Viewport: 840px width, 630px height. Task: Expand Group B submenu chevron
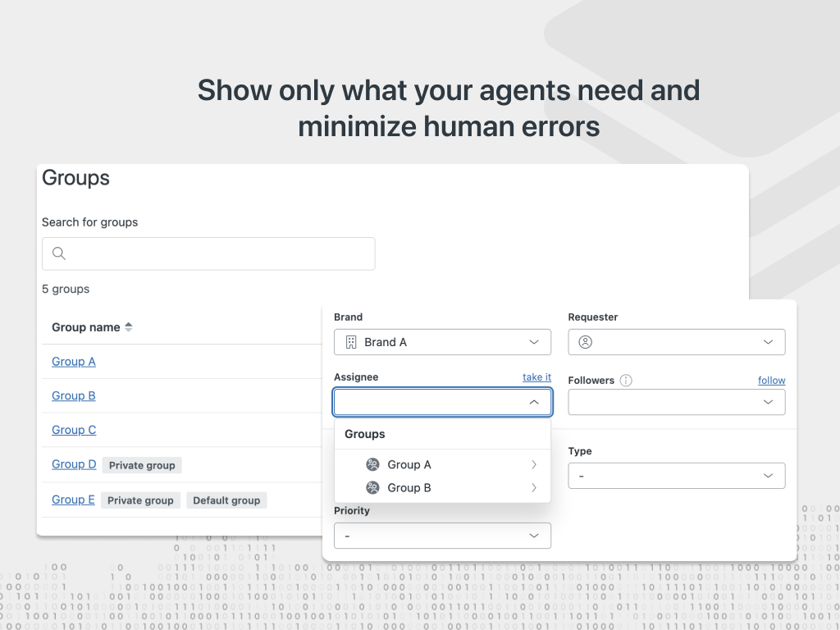click(x=534, y=487)
